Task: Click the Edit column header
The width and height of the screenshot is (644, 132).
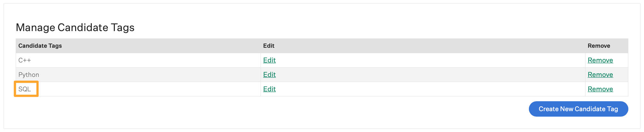Action: [269, 46]
